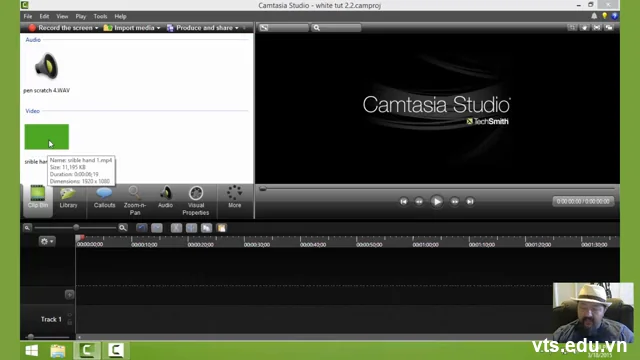
Task: Open the View menu
Action: (62, 16)
